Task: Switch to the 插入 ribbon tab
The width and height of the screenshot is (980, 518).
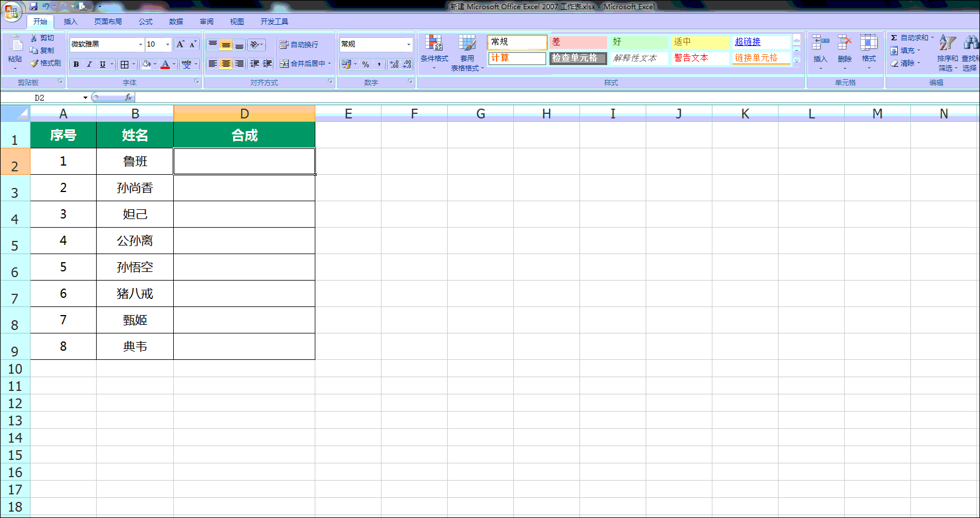Action: coord(70,22)
